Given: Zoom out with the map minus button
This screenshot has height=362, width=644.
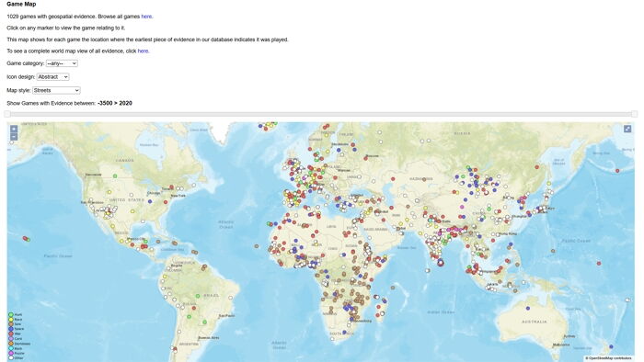Looking at the screenshot, I should 14,137.
